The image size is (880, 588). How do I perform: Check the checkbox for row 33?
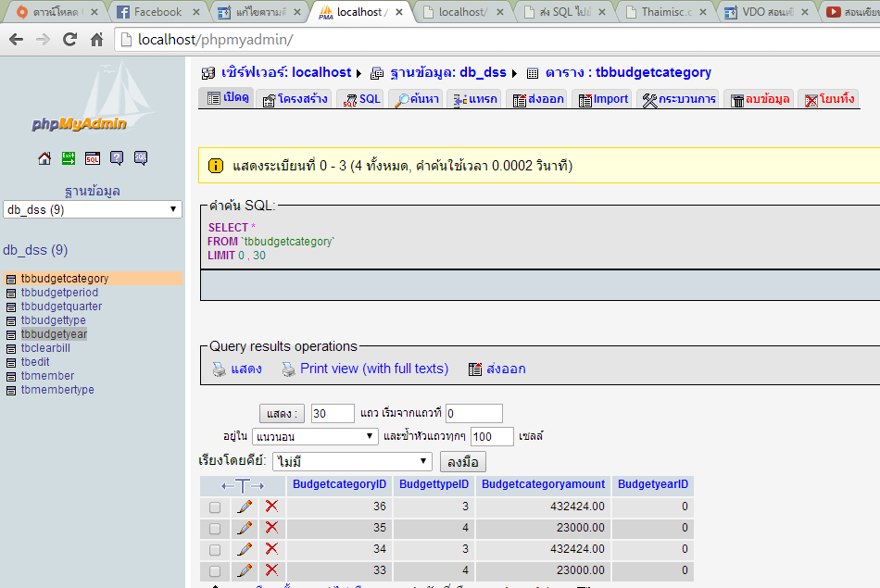pos(215,571)
